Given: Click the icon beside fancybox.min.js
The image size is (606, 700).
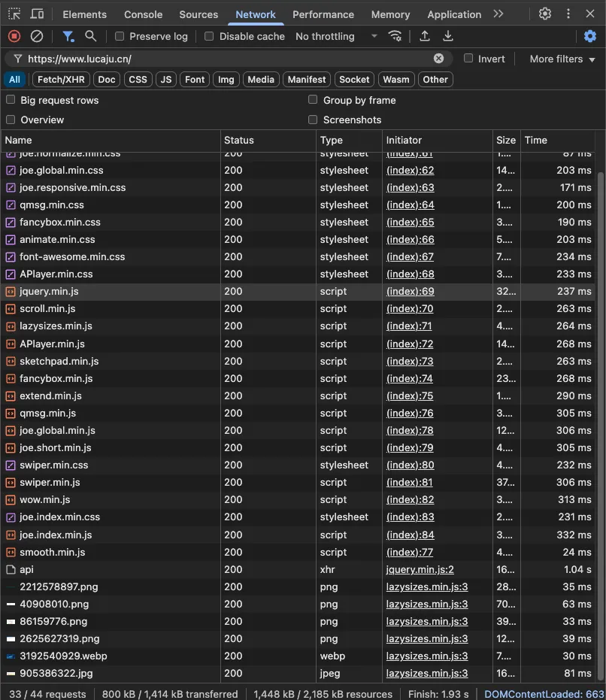Looking at the screenshot, I should pos(11,379).
